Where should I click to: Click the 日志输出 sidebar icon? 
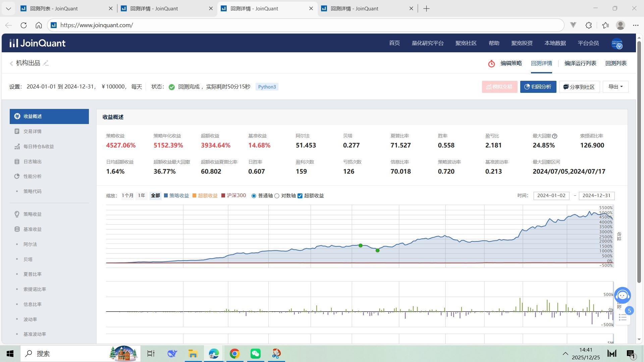17,162
